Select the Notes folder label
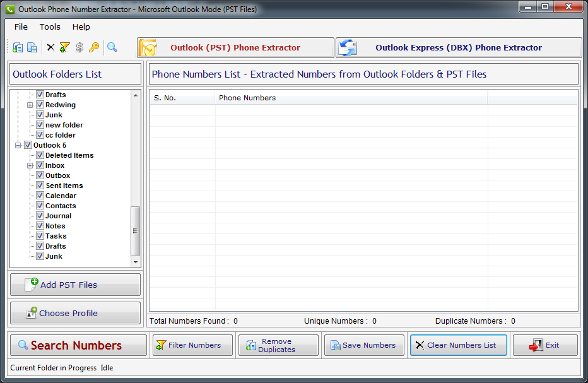 [x=55, y=226]
